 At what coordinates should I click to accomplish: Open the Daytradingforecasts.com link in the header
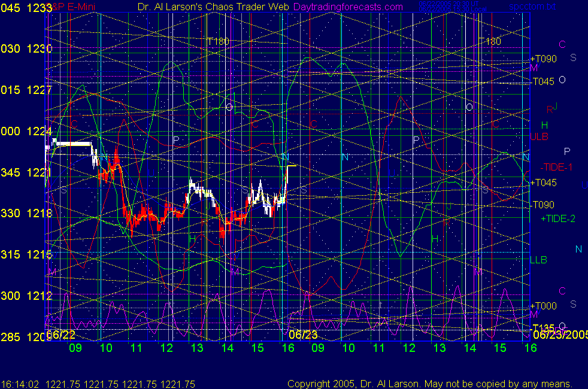348,7
